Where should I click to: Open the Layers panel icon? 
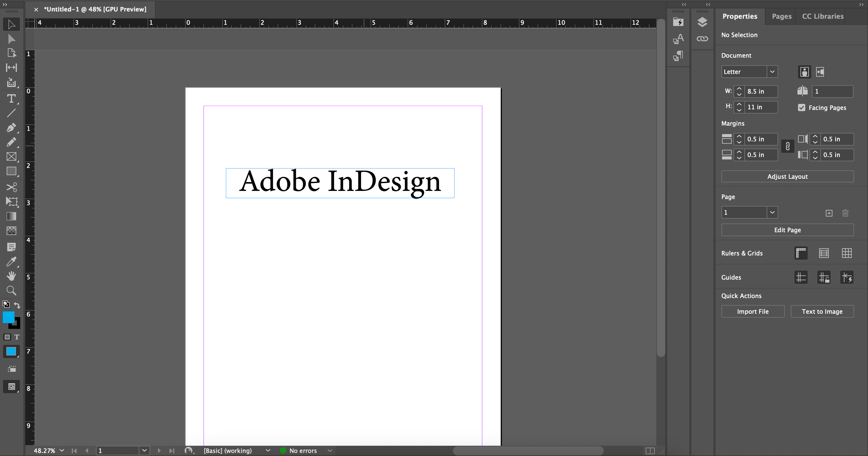tap(702, 22)
